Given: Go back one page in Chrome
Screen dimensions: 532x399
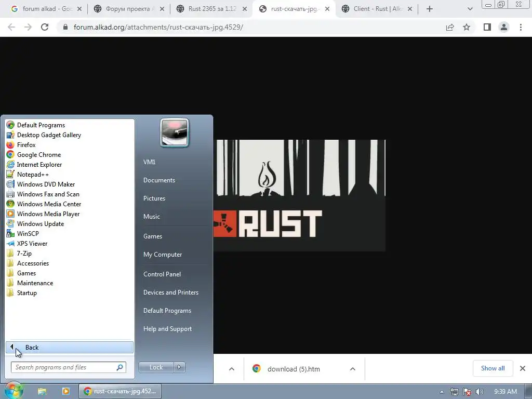Looking at the screenshot, I should [x=11, y=27].
